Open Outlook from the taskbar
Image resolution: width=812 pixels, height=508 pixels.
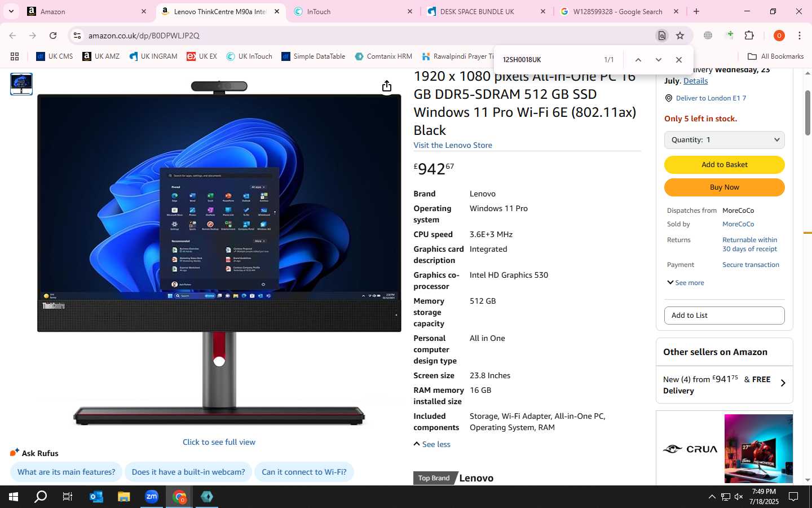96,497
